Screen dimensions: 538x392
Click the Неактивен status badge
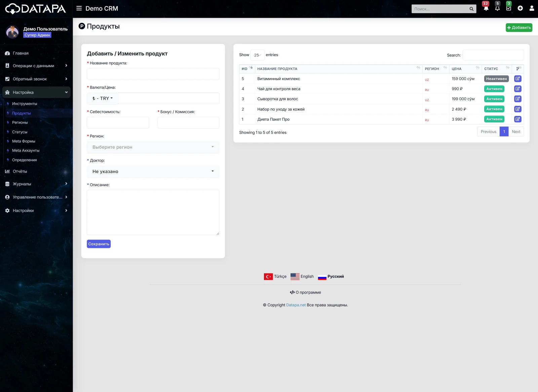point(496,79)
